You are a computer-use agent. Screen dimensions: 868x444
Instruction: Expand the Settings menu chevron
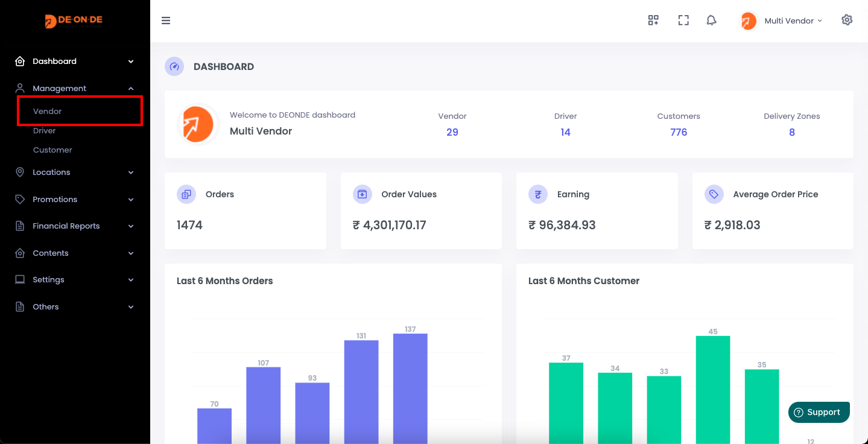coord(131,280)
